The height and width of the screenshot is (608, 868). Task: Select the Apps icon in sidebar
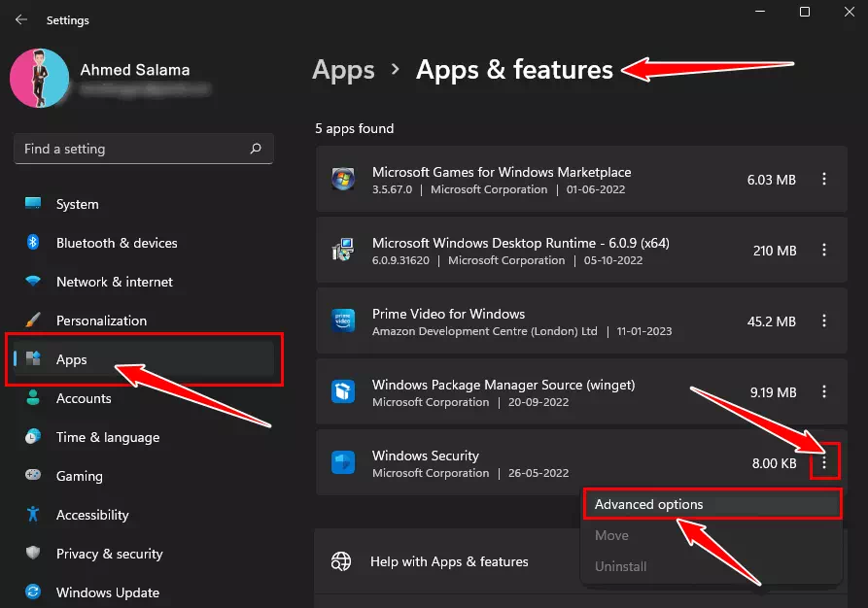point(33,358)
